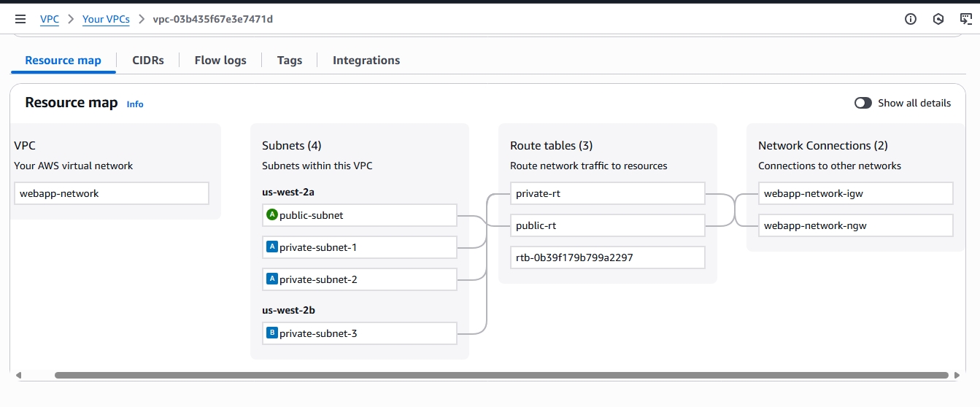Screen dimensions: 980x407
Task: Click the blue B icon on private-subnet-3
Action: click(x=272, y=333)
